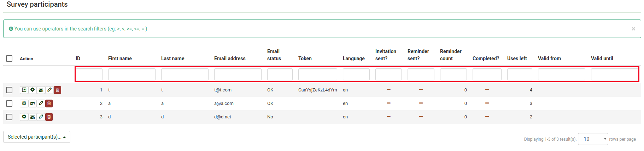Viewport: 644px width, 151px height.
Task: Launch survey with token for participant 1
Action: [24, 90]
